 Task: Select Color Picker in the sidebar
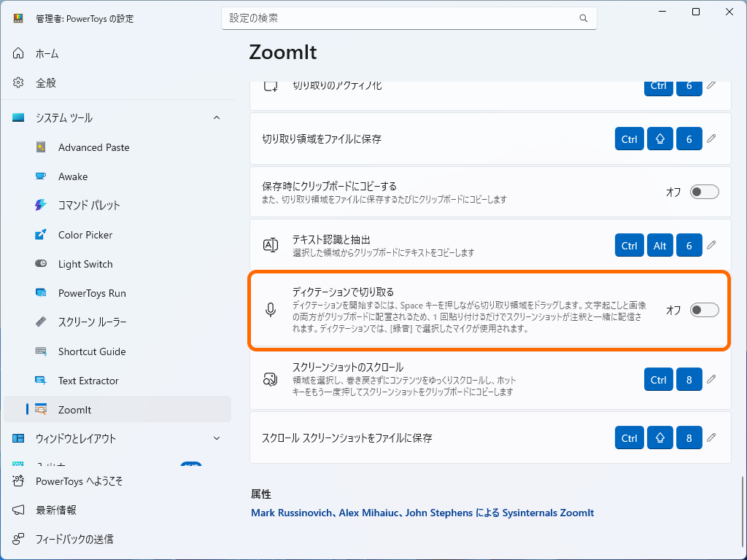[x=117, y=235]
